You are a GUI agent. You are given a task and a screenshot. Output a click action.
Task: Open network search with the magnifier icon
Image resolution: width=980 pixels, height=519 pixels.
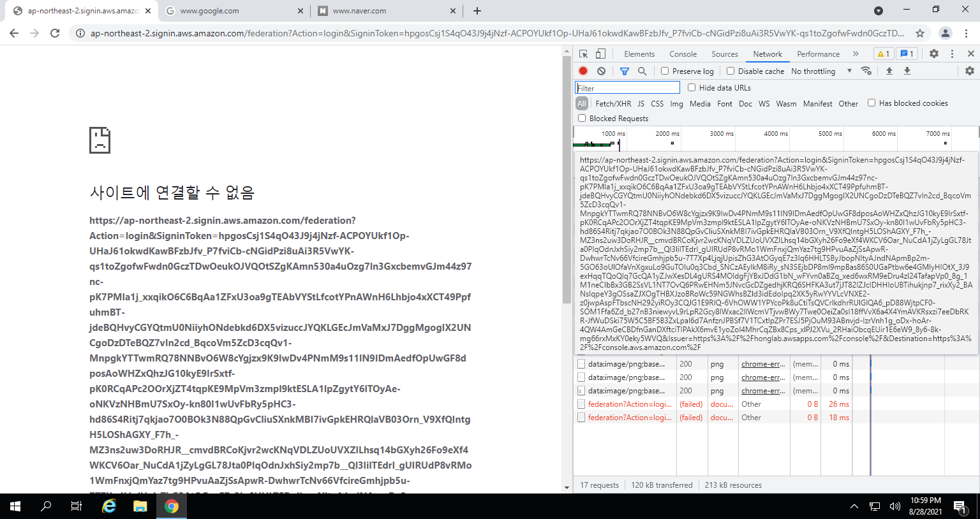point(642,71)
